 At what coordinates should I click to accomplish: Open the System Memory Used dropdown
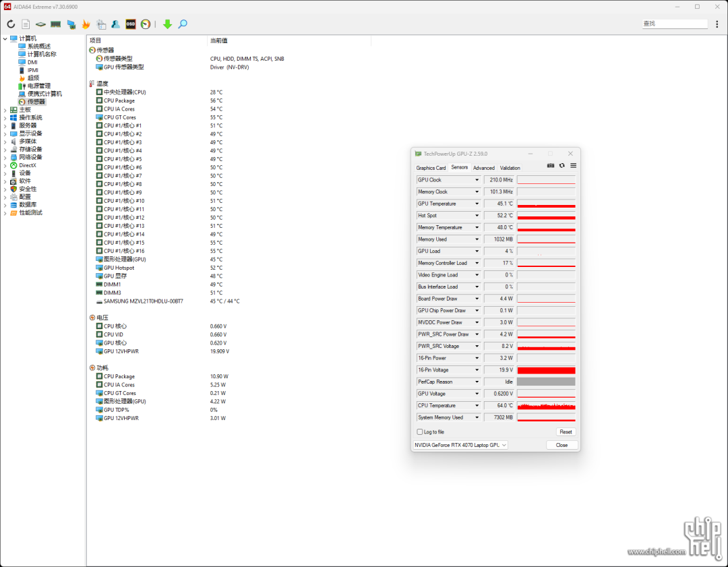477,417
